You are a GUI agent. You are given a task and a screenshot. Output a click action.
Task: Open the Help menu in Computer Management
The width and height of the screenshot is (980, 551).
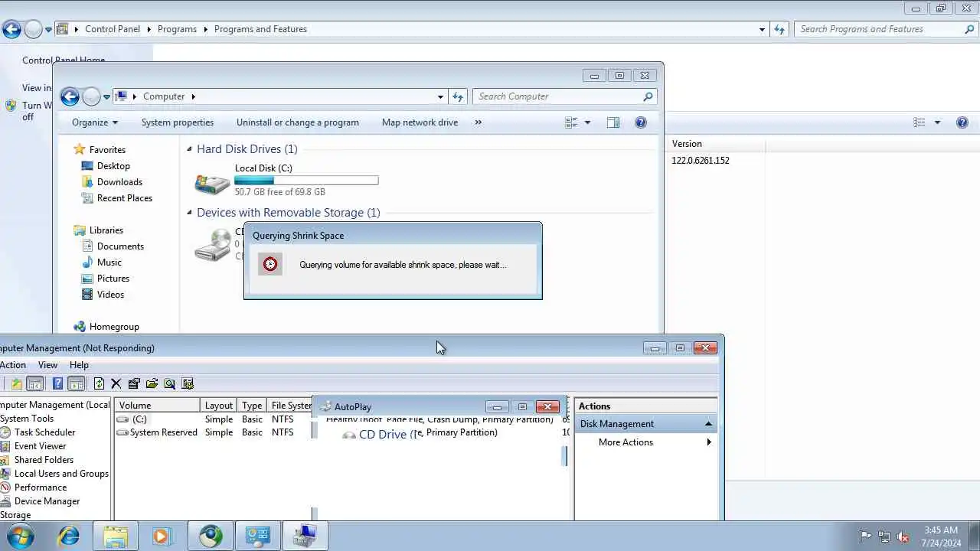(79, 365)
